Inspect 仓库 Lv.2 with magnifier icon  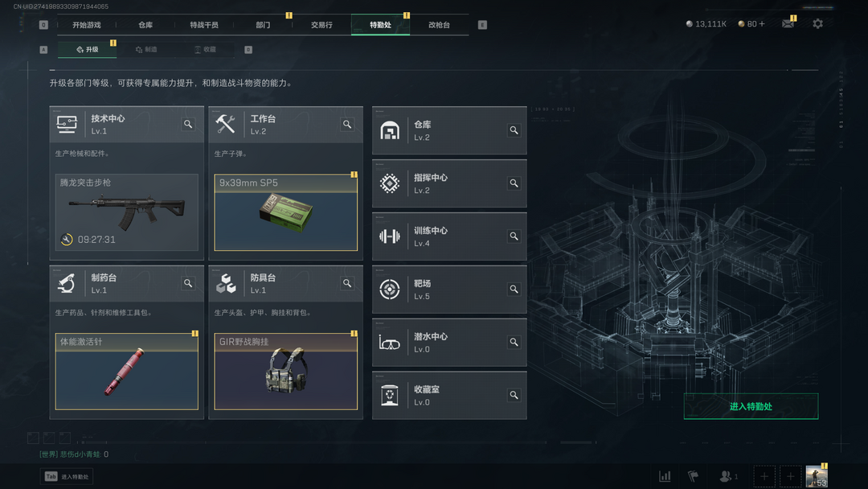pyautogui.click(x=514, y=130)
